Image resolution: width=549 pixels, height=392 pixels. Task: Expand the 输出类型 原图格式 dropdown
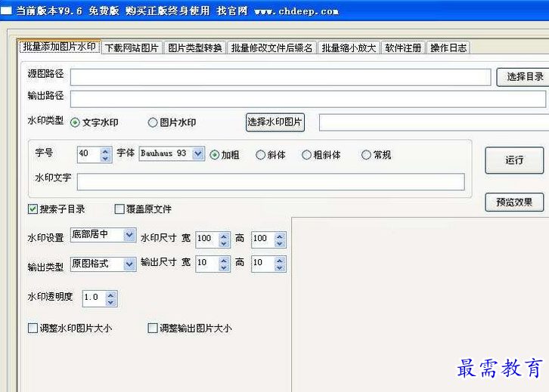(x=129, y=264)
